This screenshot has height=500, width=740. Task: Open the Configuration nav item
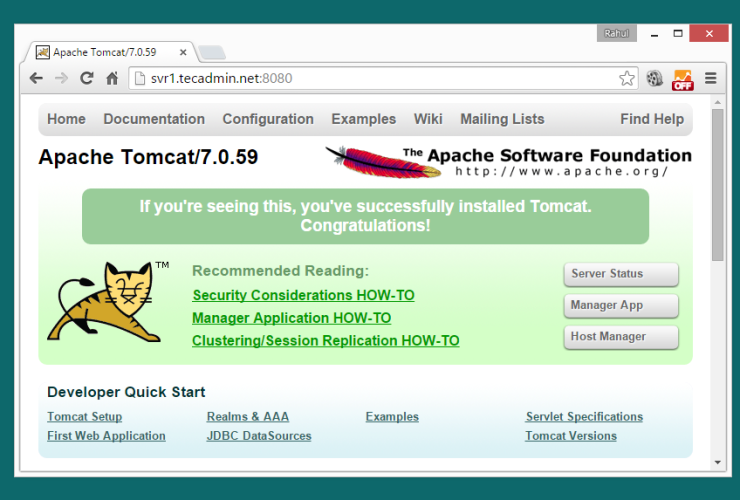(x=268, y=119)
